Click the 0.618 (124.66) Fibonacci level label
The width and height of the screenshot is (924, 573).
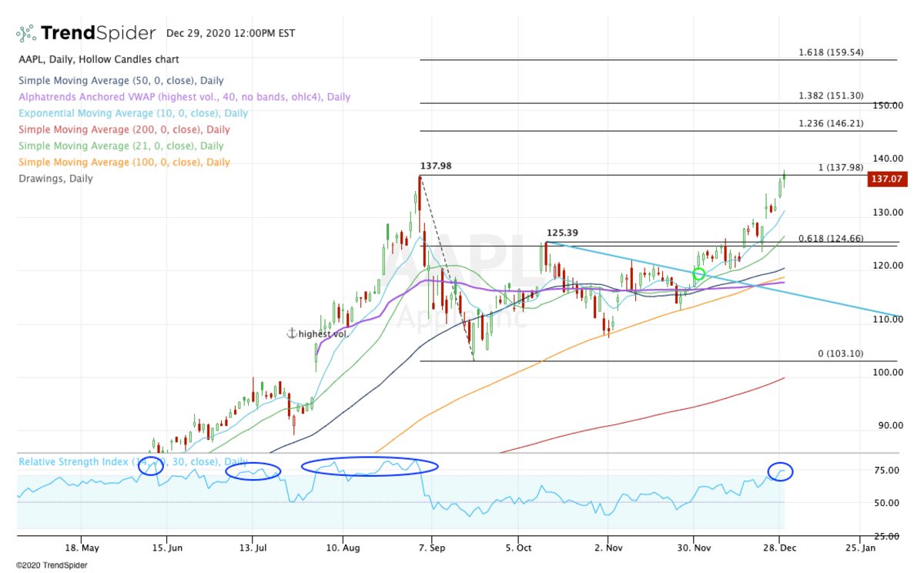[x=831, y=238]
